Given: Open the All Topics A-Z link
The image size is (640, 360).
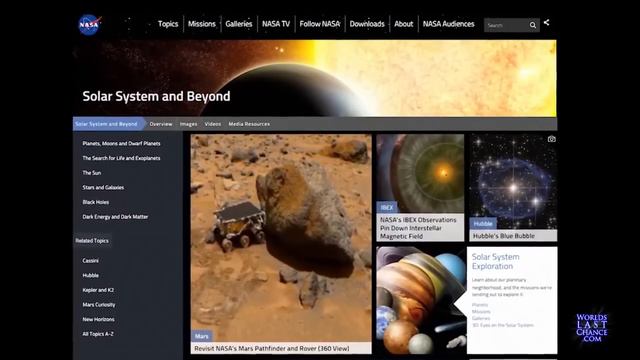Looking at the screenshot, I should (x=98, y=334).
